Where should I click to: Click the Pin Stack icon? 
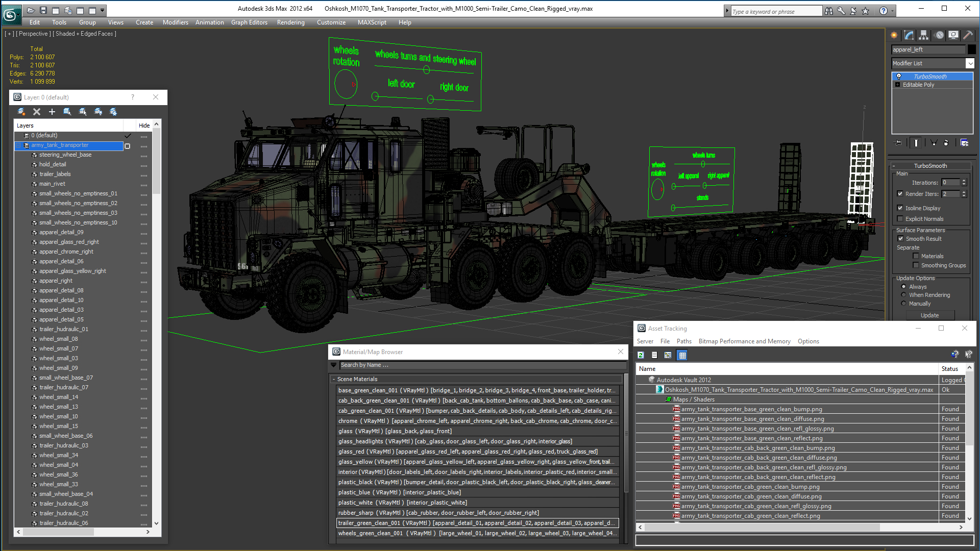pos(899,143)
